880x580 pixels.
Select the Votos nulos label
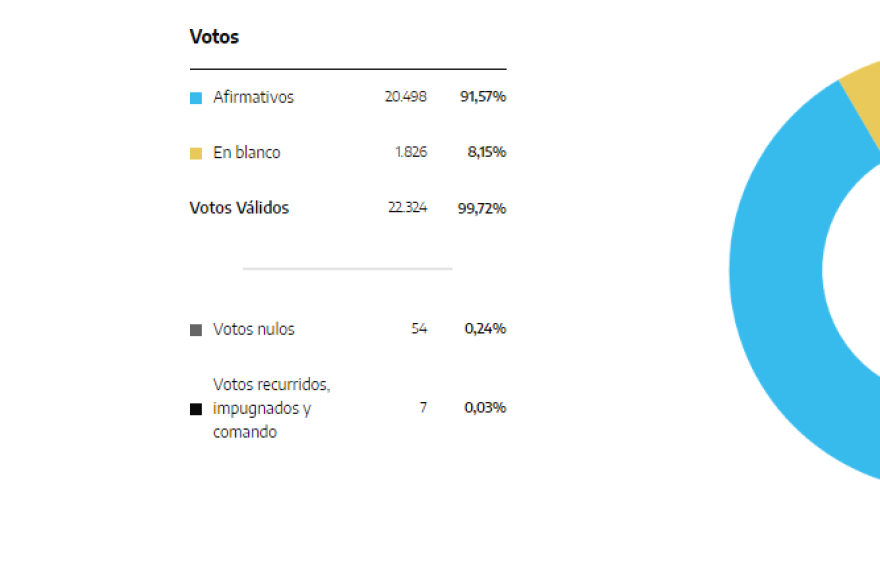tap(254, 329)
